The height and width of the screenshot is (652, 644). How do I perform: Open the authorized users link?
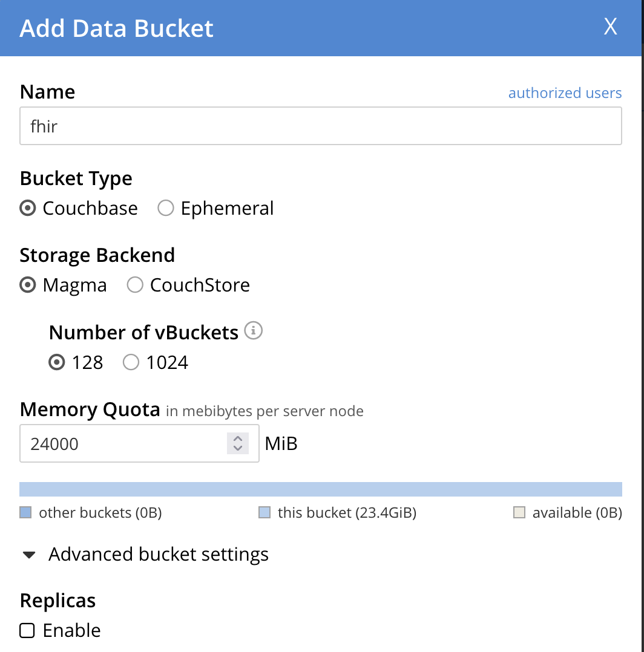[x=565, y=93]
